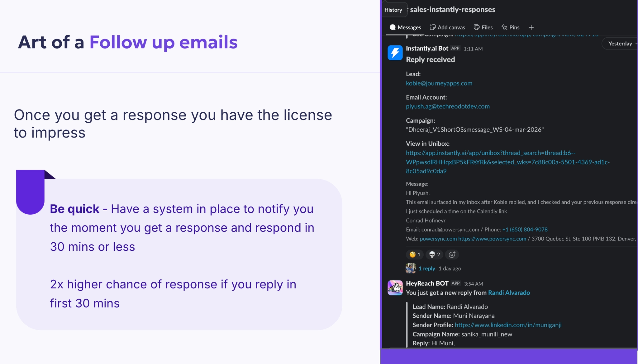Open the first powersync.com web link
638x364 pixels.
(438, 239)
